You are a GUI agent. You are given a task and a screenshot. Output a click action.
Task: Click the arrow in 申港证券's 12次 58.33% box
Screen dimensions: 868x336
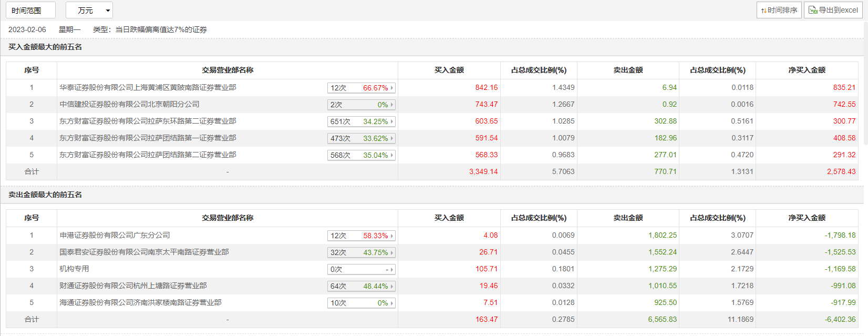point(392,236)
